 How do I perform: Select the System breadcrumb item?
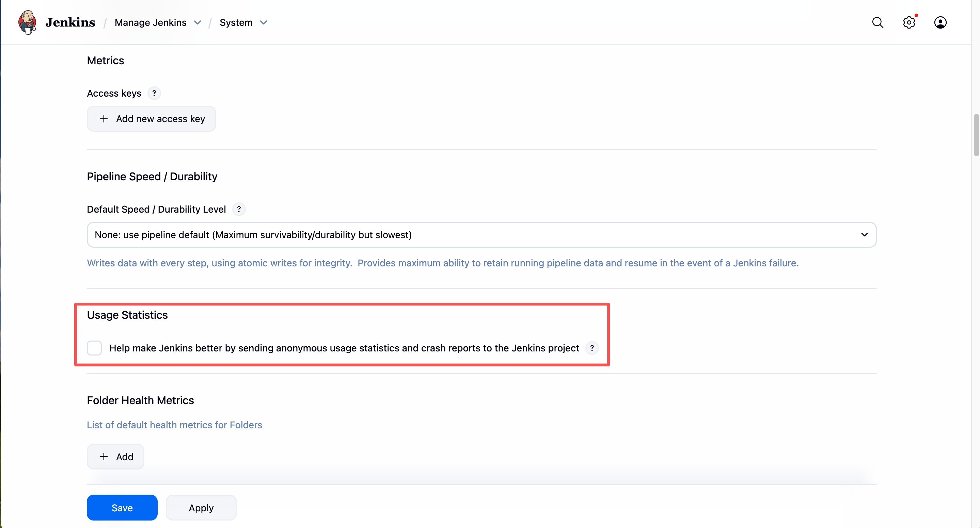pyautogui.click(x=236, y=23)
